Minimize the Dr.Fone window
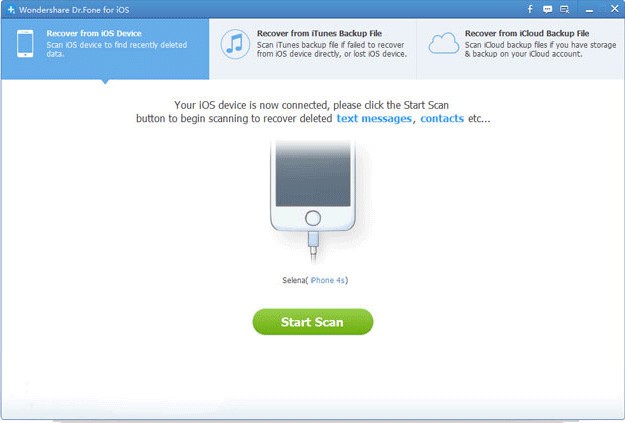Viewport: 625px width, 423px height. point(589,10)
